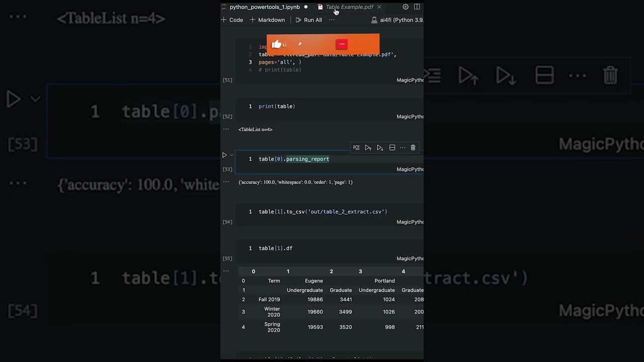Execute above cells icon in cell toolbar
Image resolution: width=644 pixels, height=362 pixels.
[x=368, y=147]
